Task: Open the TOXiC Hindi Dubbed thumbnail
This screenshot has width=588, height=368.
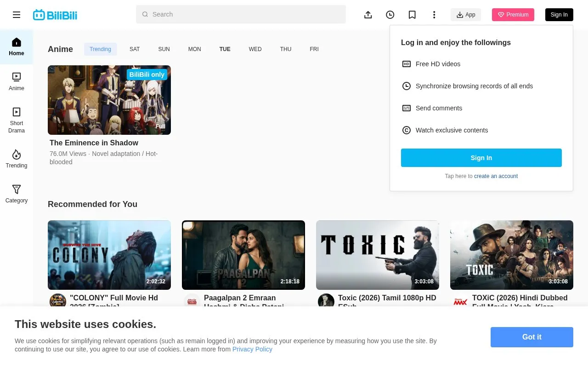Action: tap(512, 255)
